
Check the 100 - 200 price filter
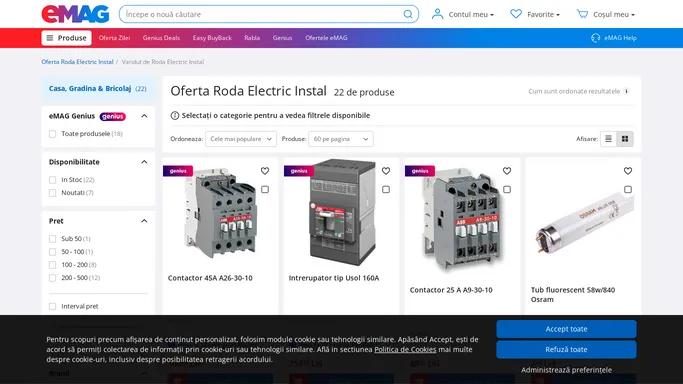tap(53, 265)
